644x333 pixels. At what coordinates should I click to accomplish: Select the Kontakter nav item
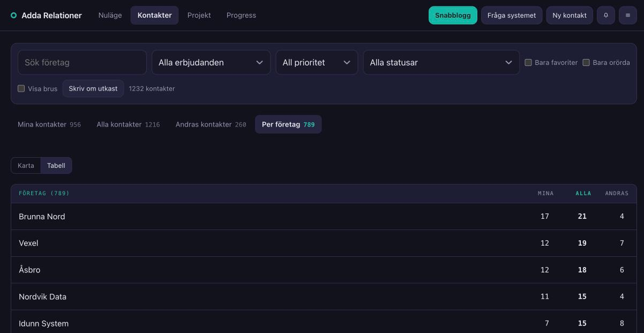click(x=155, y=15)
